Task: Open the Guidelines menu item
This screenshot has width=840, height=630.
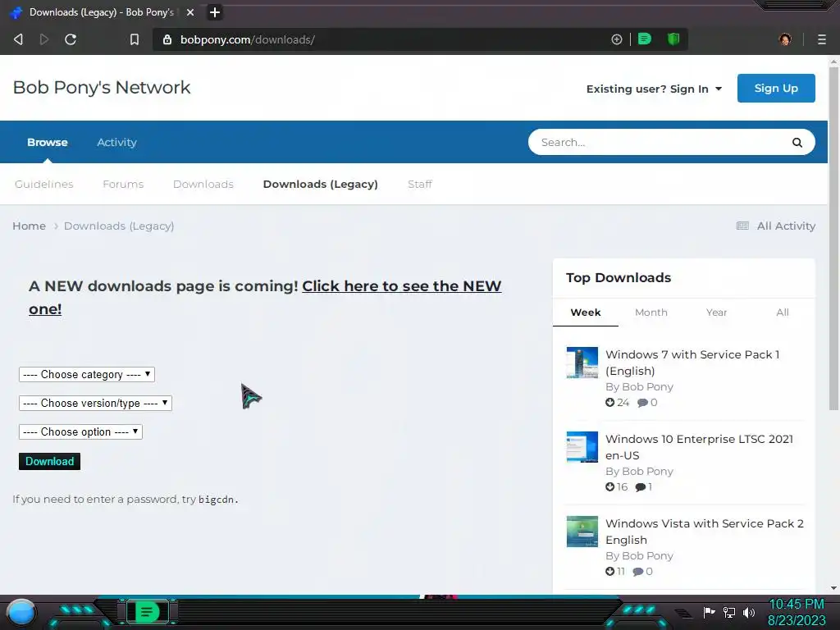Action: click(x=44, y=185)
